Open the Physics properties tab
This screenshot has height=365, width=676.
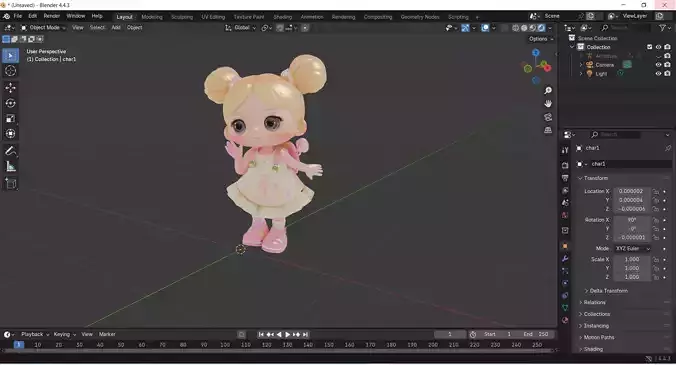pyautogui.click(x=565, y=283)
